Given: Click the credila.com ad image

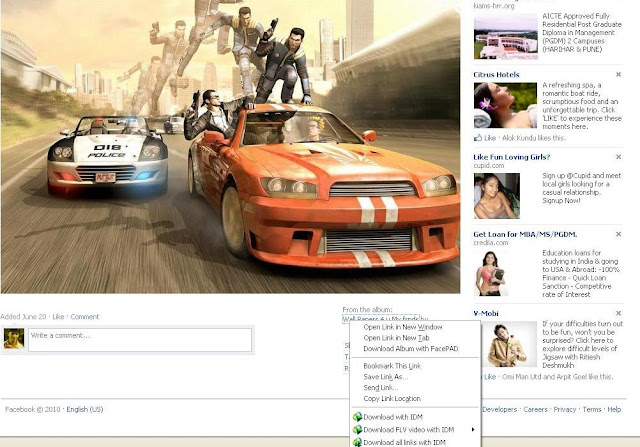Looking at the screenshot, I should pyautogui.click(x=491, y=273).
